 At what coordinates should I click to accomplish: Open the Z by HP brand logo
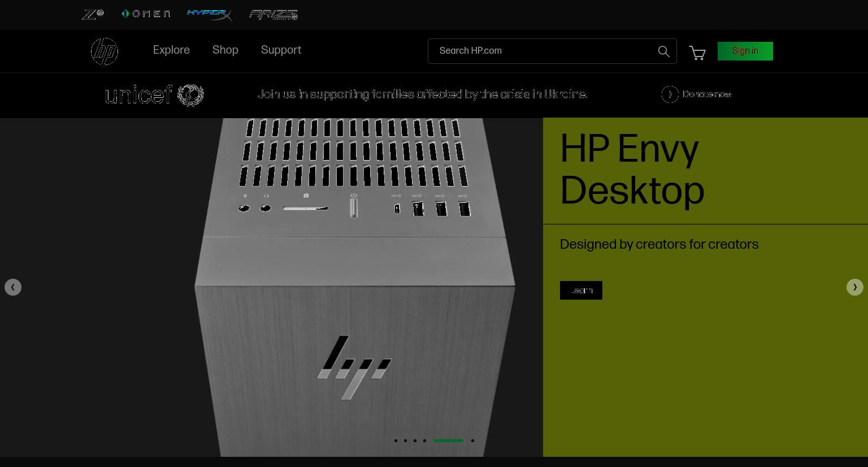click(93, 14)
